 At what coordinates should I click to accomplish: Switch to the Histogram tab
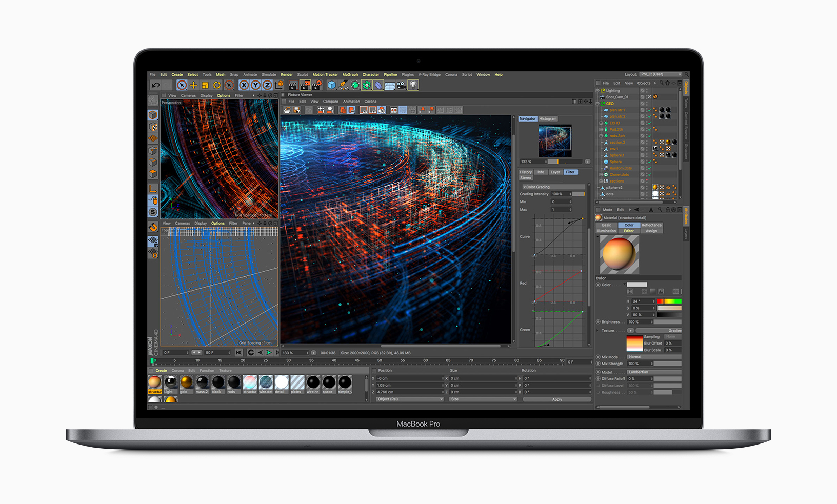tap(548, 118)
